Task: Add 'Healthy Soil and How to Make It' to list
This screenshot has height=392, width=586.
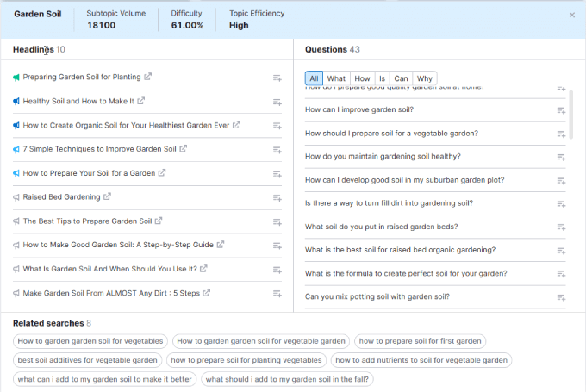Action: coord(277,102)
